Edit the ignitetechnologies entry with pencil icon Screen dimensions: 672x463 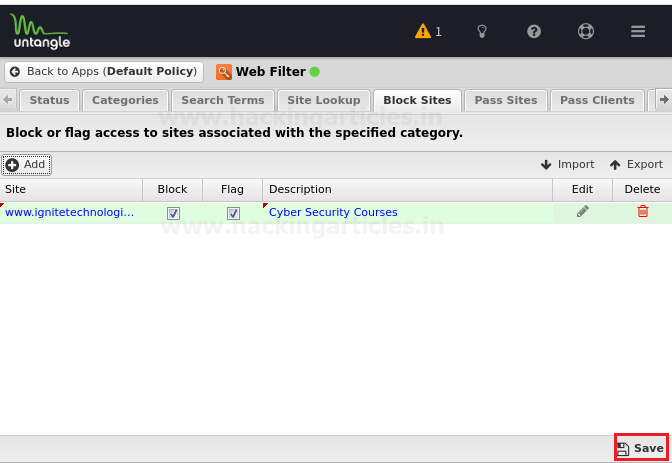pos(582,211)
